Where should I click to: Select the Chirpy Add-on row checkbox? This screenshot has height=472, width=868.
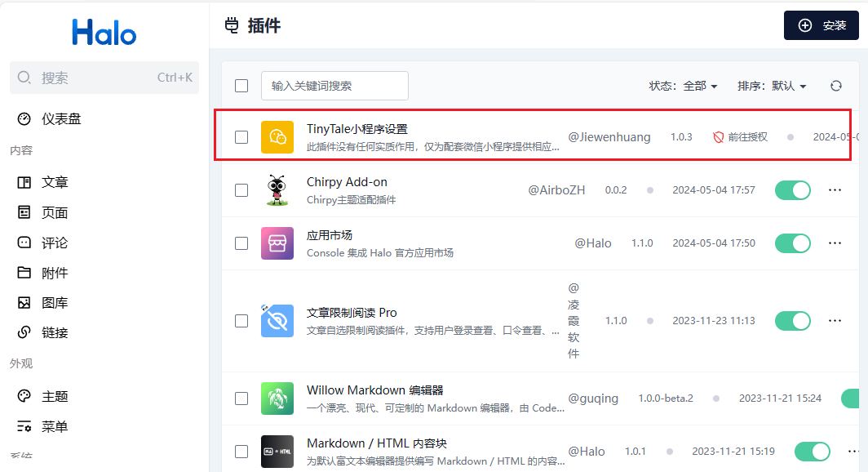(241, 190)
